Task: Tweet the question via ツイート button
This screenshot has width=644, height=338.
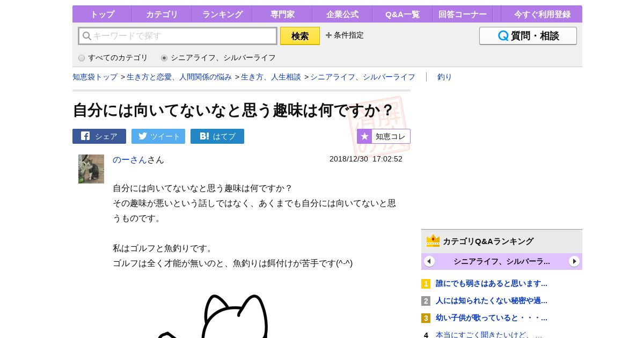Action: 158,136
